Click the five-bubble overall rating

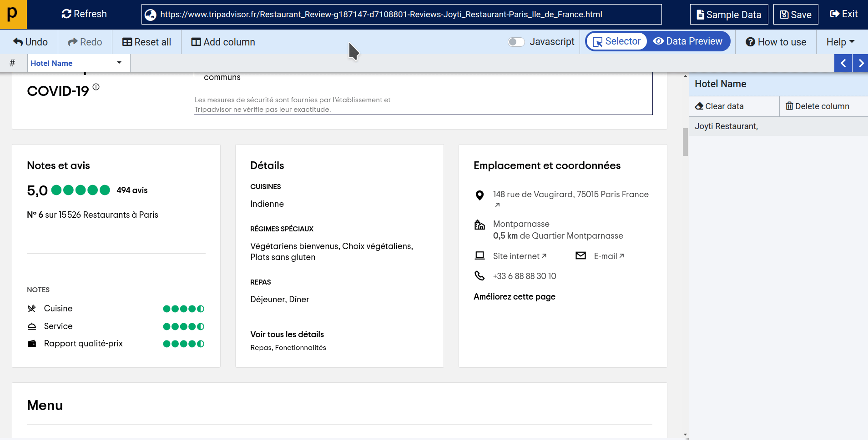coord(81,190)
